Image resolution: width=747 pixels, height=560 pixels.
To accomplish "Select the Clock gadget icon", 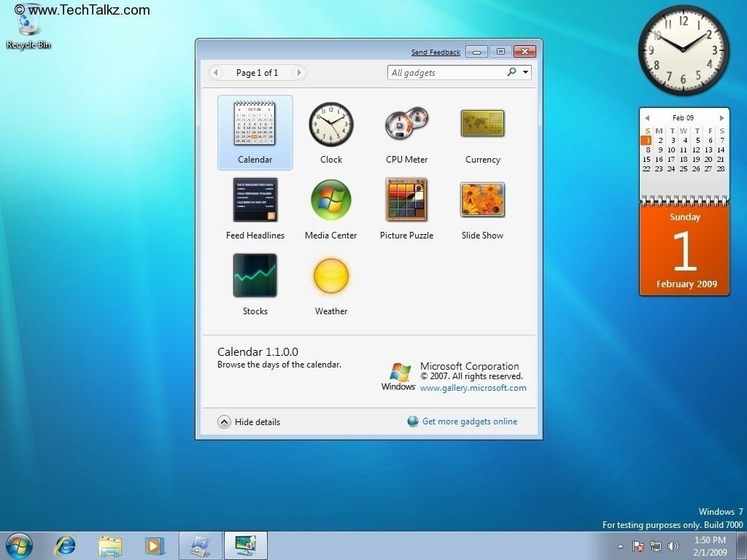I will (331, 124).
